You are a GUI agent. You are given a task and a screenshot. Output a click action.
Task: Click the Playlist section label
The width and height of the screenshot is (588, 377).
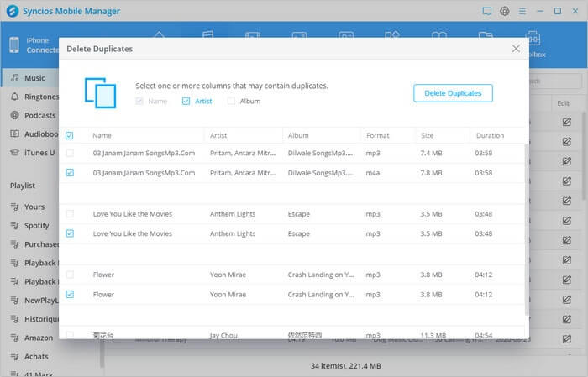pos(23,186)
